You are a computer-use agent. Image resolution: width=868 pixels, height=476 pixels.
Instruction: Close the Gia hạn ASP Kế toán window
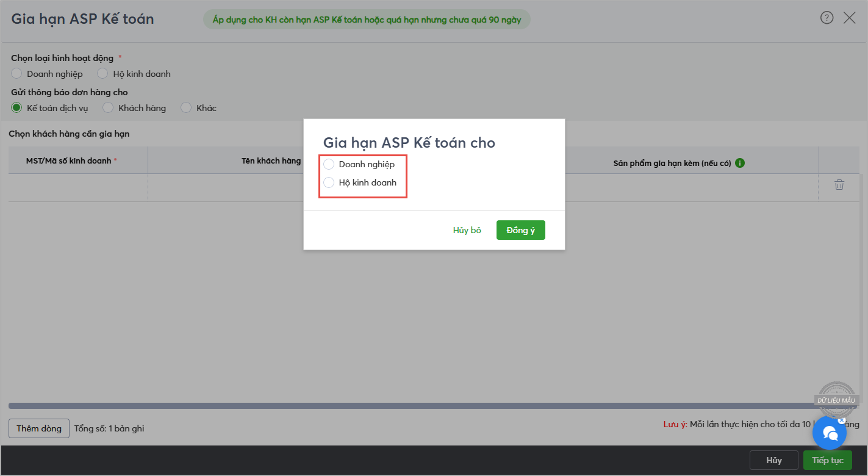pos(849,18)
